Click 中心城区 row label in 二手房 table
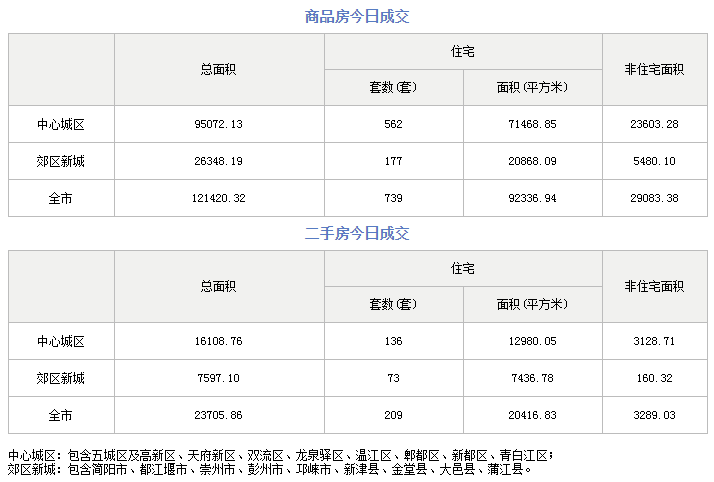 [x=61, y=342]
